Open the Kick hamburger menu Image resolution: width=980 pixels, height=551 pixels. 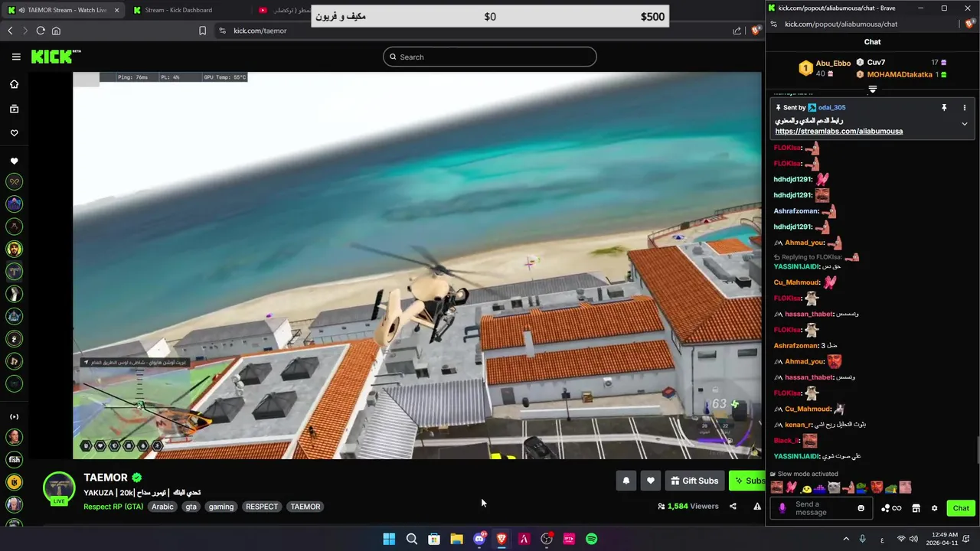16,57
